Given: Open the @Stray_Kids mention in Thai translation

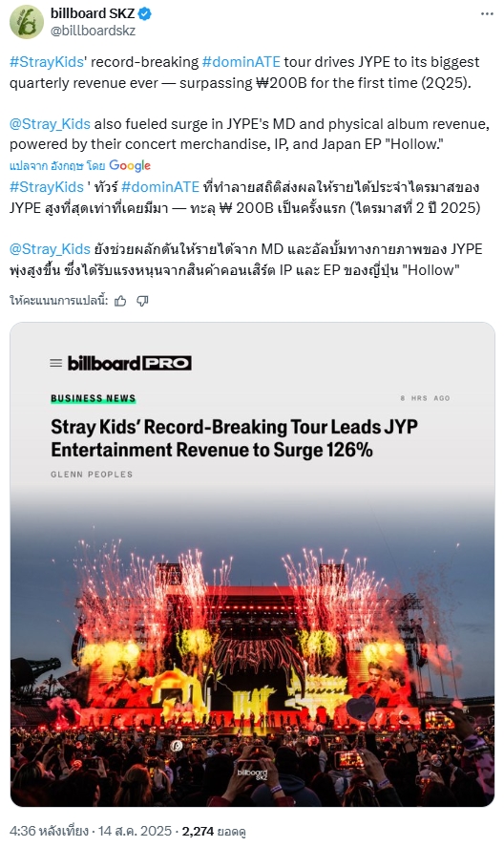Looking at the screenshot, I should [x=50, y=249].
